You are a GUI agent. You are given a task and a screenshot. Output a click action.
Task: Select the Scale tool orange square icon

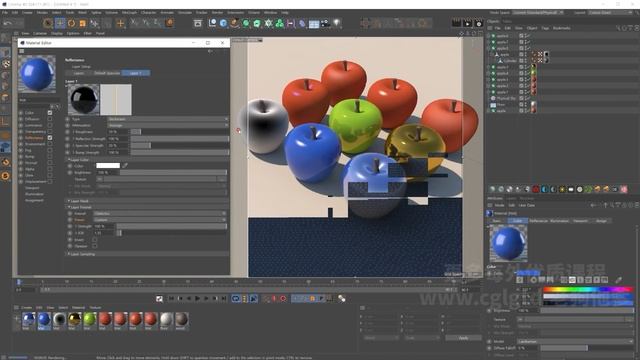tap(82, 23)
